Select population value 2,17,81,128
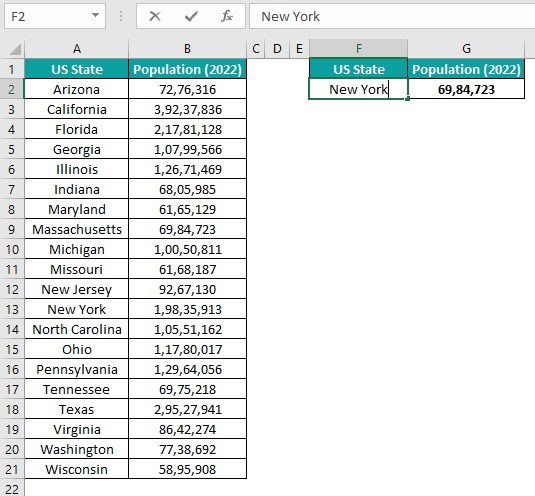535x496 pixels. tap(187, 129)
